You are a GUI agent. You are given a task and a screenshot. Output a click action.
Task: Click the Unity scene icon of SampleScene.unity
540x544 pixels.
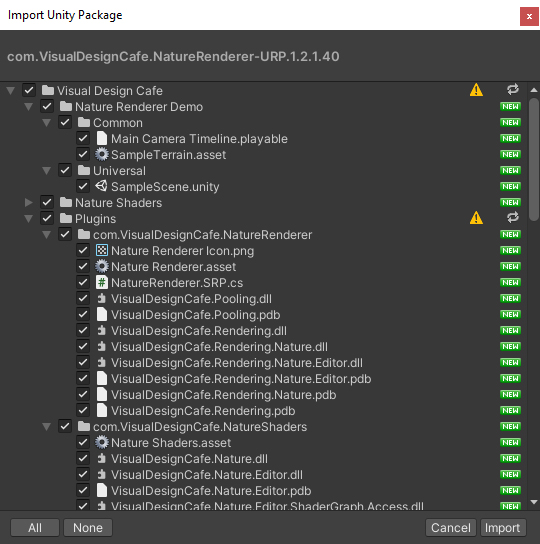pos(101,186)
